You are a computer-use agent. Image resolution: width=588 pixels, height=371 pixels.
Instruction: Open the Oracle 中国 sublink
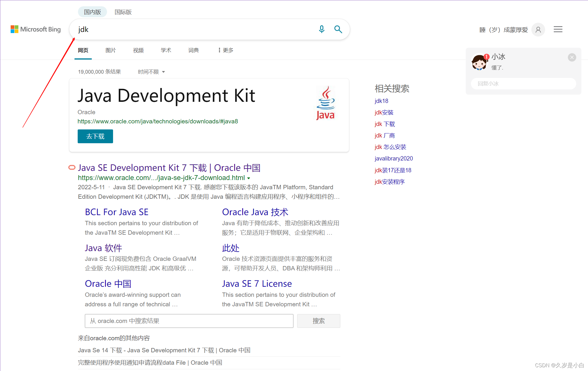point(108,284)
